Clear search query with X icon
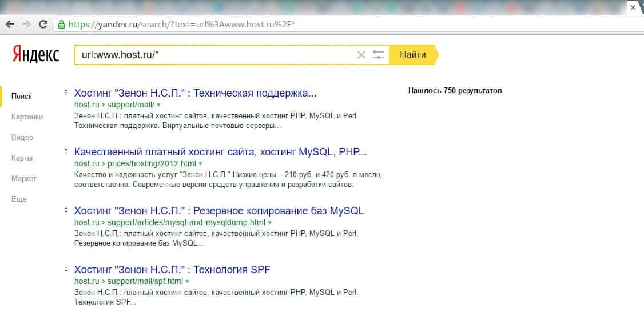644x320 pixels. (x=361, y=55)
